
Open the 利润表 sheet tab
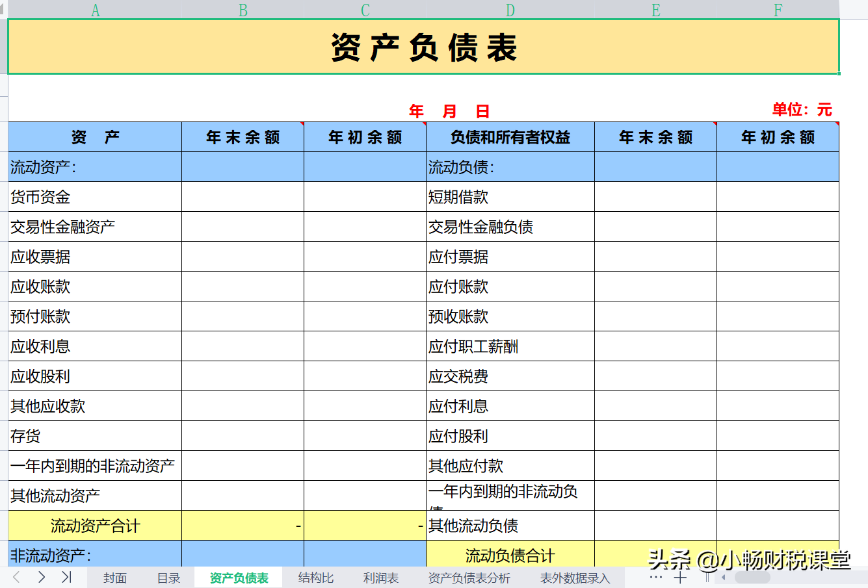[381, 578]
